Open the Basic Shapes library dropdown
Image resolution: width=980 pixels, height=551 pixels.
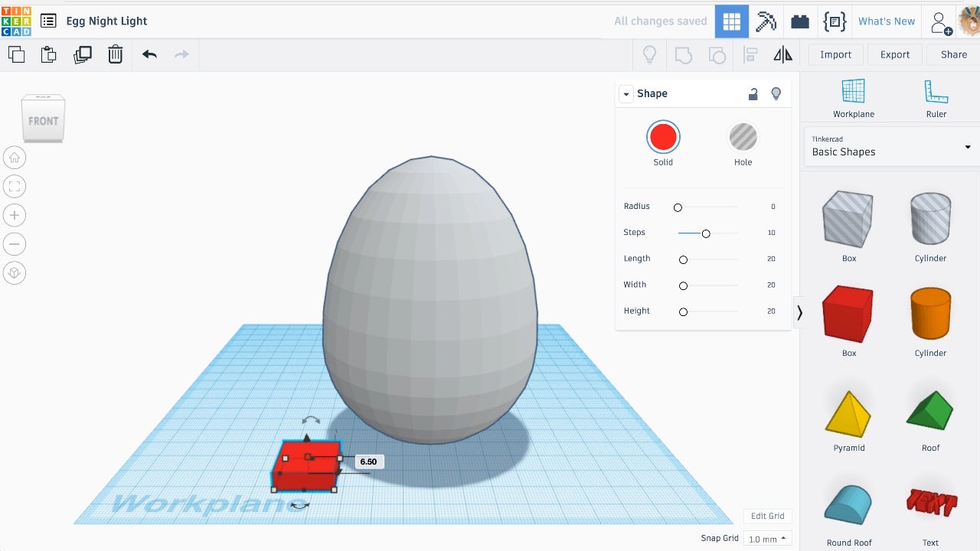[x=891, y=146]
